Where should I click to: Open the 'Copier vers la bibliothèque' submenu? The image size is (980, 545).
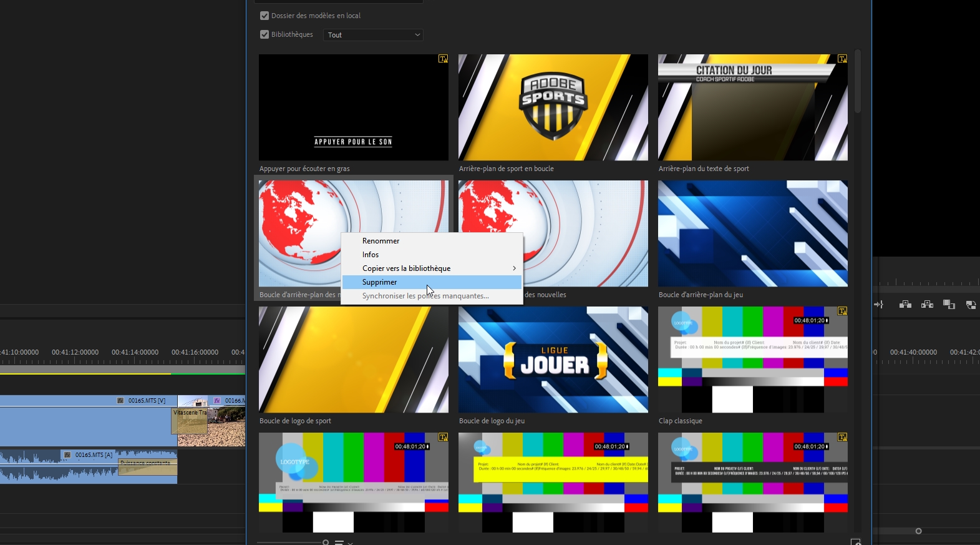[432, 268]
